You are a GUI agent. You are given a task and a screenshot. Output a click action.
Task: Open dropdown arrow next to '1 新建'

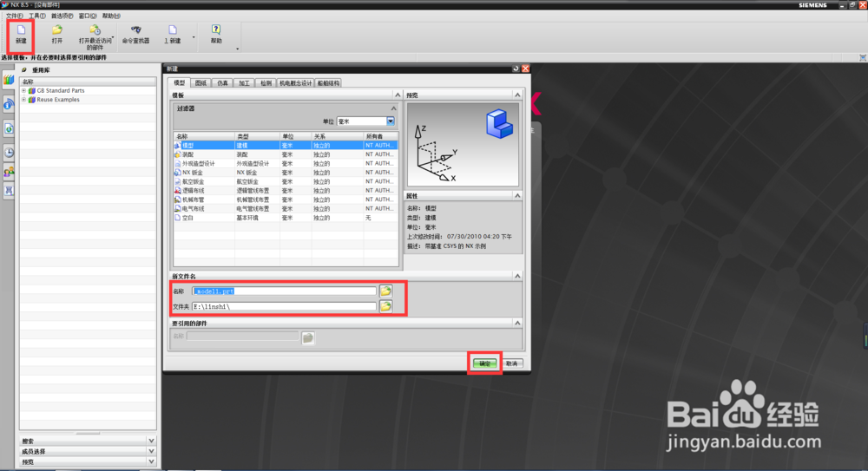(x=194, y=37)
